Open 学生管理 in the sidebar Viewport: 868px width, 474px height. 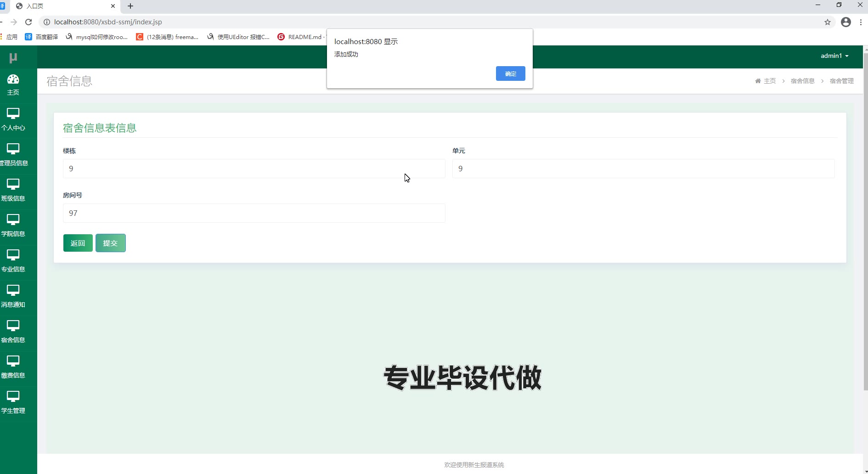[13, 403]
